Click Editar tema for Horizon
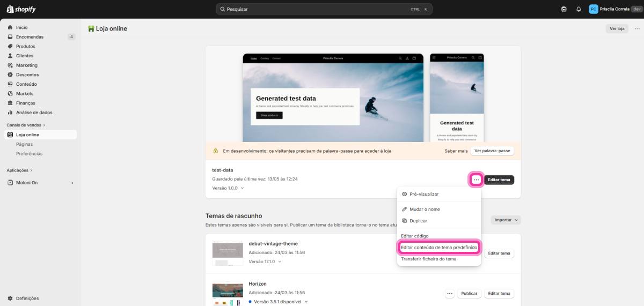This screenshot has width=644, height=306. [499, 294]
